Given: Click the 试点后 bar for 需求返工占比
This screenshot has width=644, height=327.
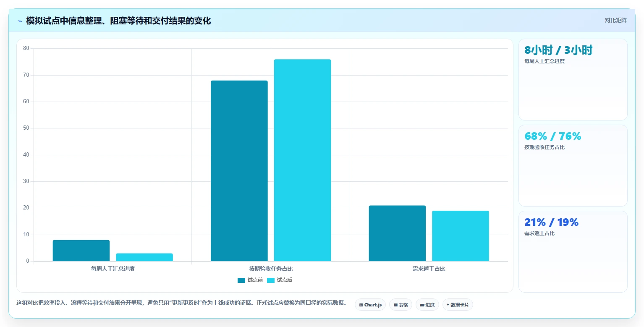Looking at the screenshot, I should pos(461,236).
